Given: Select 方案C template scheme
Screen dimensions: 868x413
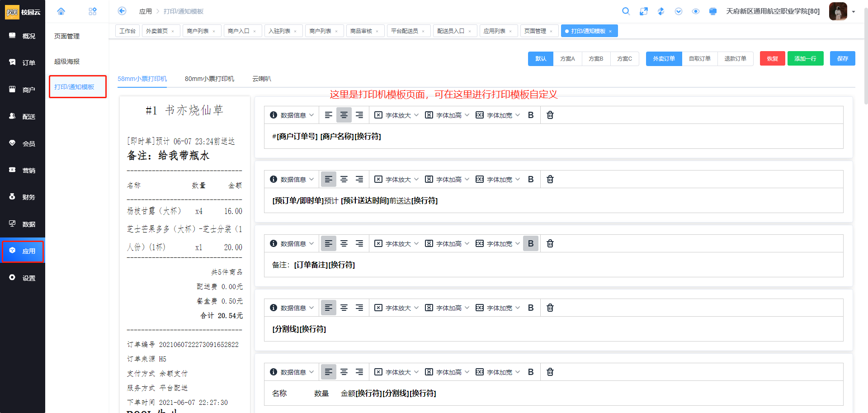Looking at the screenshot, I should 624,58.
